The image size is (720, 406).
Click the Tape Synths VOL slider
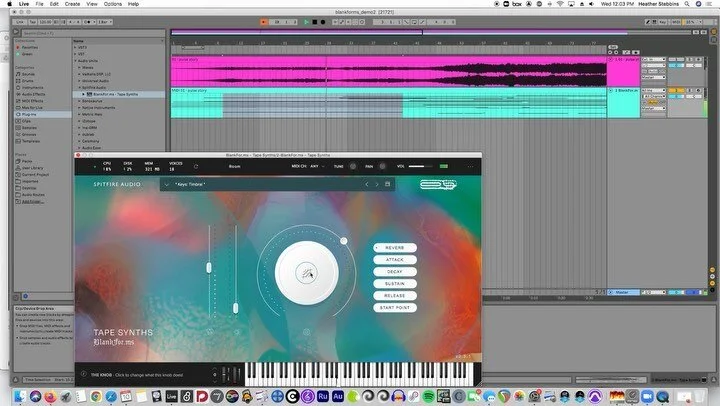[420, 166]
